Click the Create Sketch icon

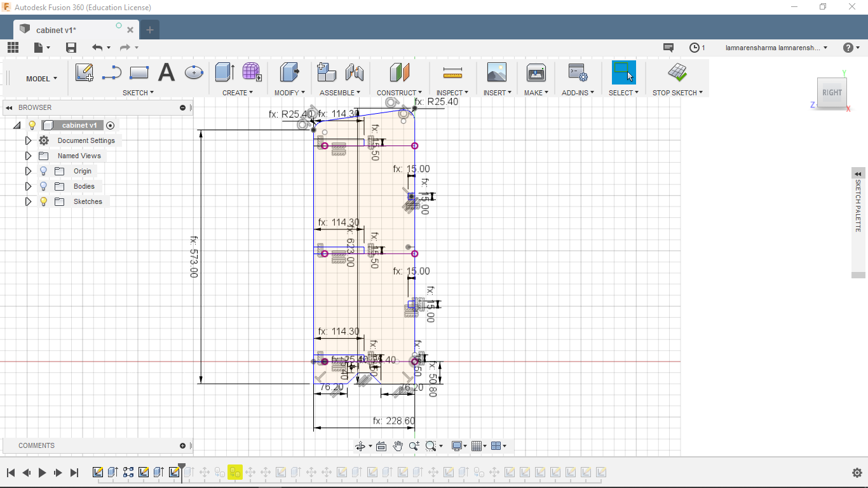click(85, 72)
